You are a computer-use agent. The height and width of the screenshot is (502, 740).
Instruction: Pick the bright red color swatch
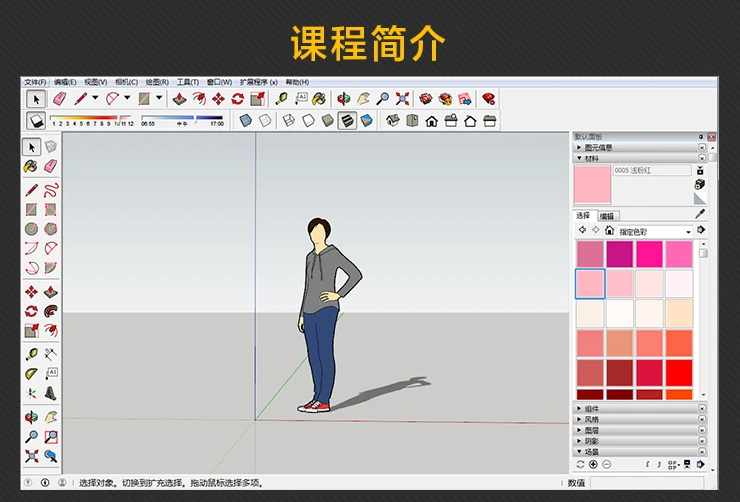point(679,371)
